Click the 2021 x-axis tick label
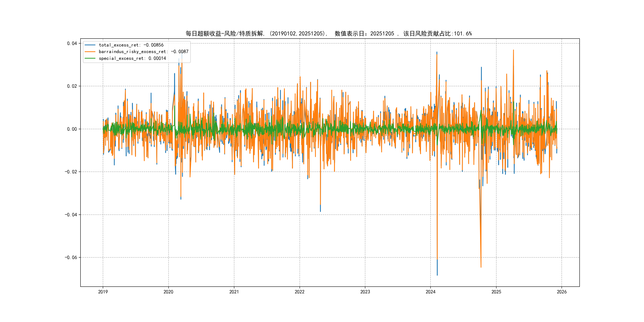This screenshot has width=644, height=322. [x=234, y=292]
